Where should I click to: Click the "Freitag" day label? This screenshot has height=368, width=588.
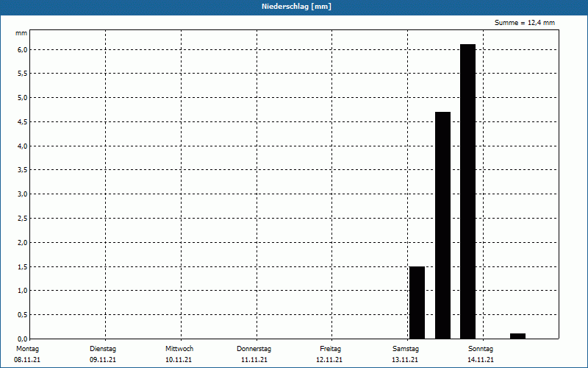tap(330, 349)
